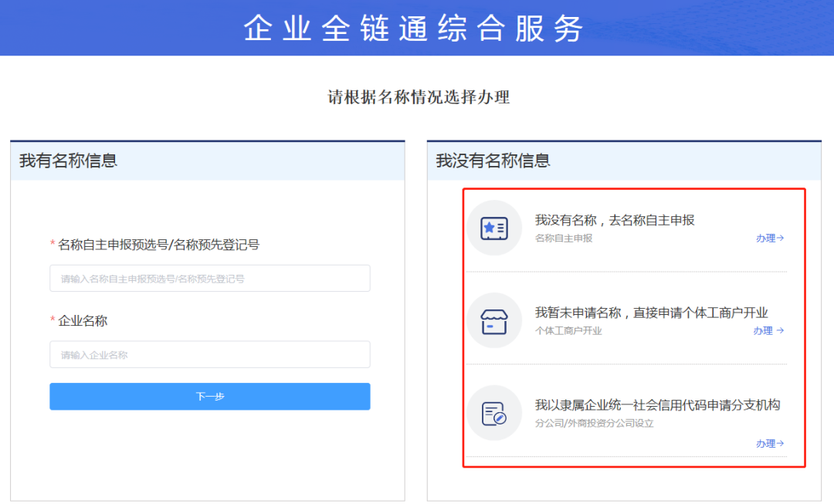Screen dimensions: 834x504
Task: Click the star certificate icon for name self-declaration
Action: (x=494, y=228)
